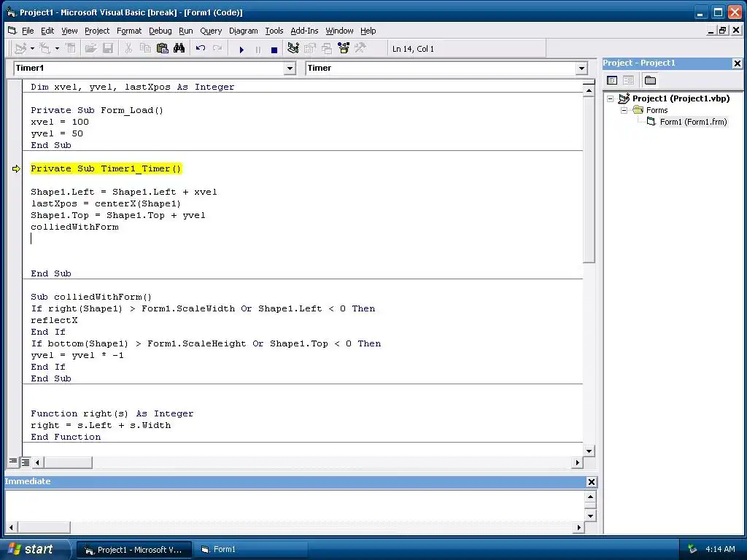The height and width of the screenshot is (560, 747).
Task: Click the Toolbox hammer and wrench icon
Action: (x=360, y=48)
